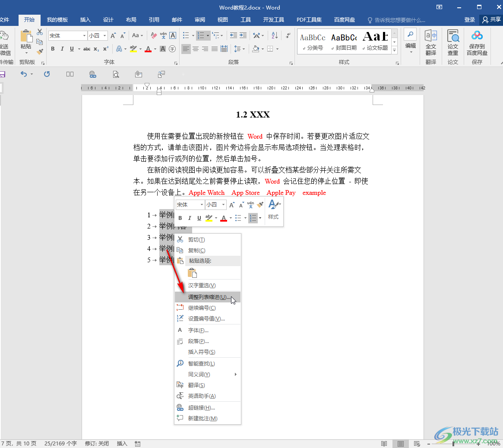This screenshot has height=448, width=503.
Task: Click the Sort A-Z icon
Action: (x=275, y=35)
